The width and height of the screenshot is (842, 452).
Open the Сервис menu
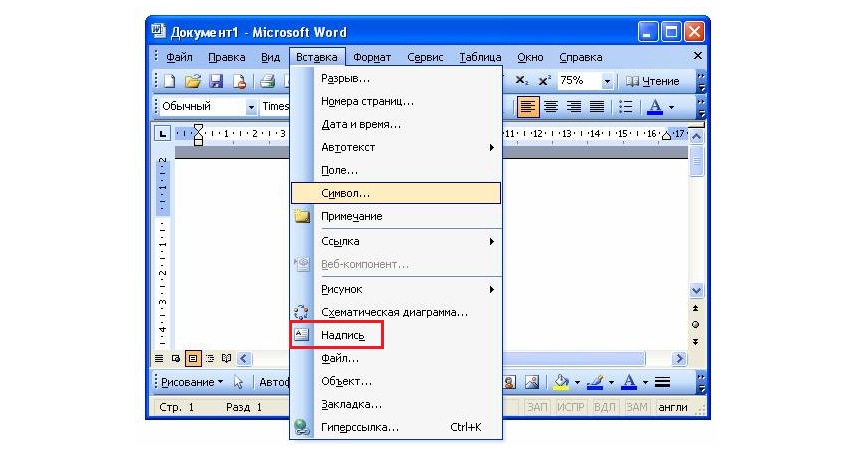click(x=425, y=57)
